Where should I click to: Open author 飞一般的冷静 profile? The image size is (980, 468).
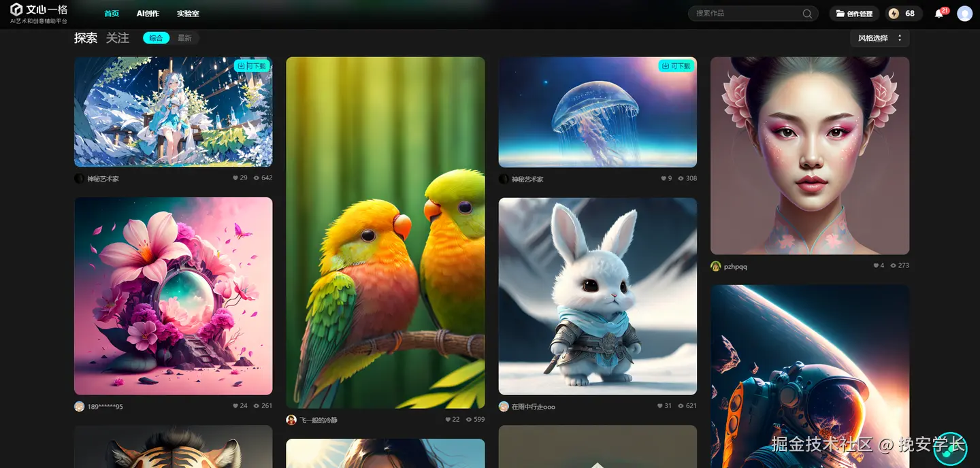pos(318,420)
